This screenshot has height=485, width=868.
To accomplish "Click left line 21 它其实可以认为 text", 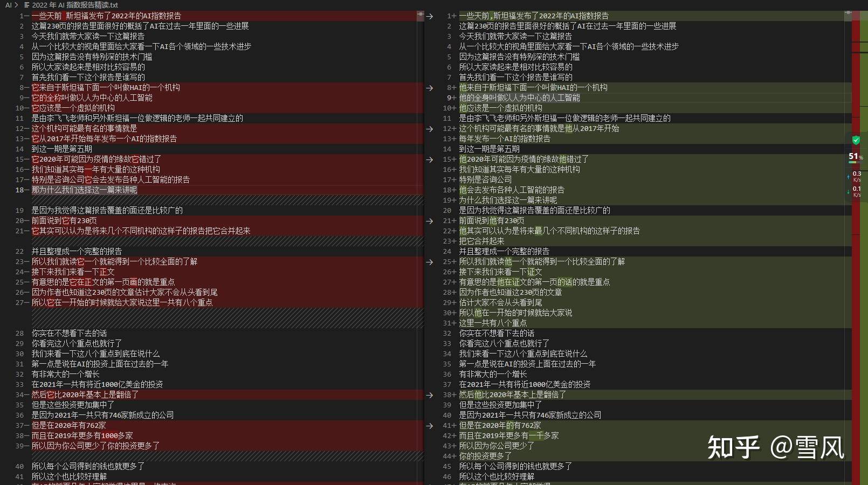I will coord(141,231).
